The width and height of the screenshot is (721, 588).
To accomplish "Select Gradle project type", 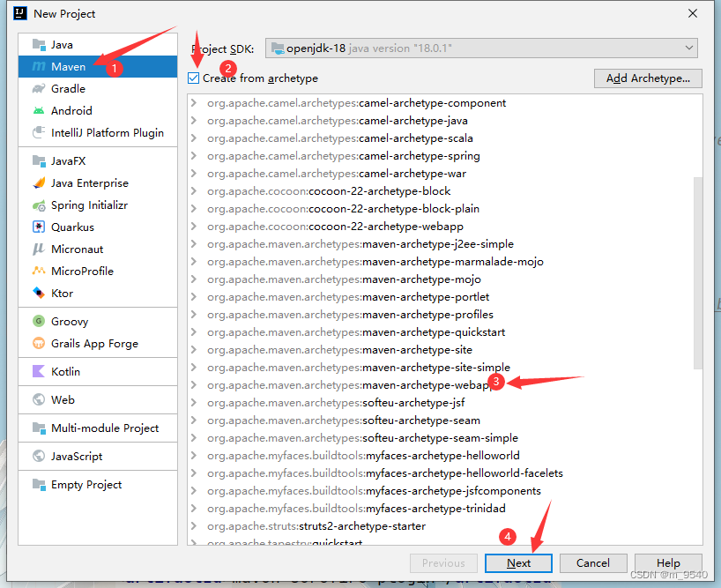I will (98, 88).
